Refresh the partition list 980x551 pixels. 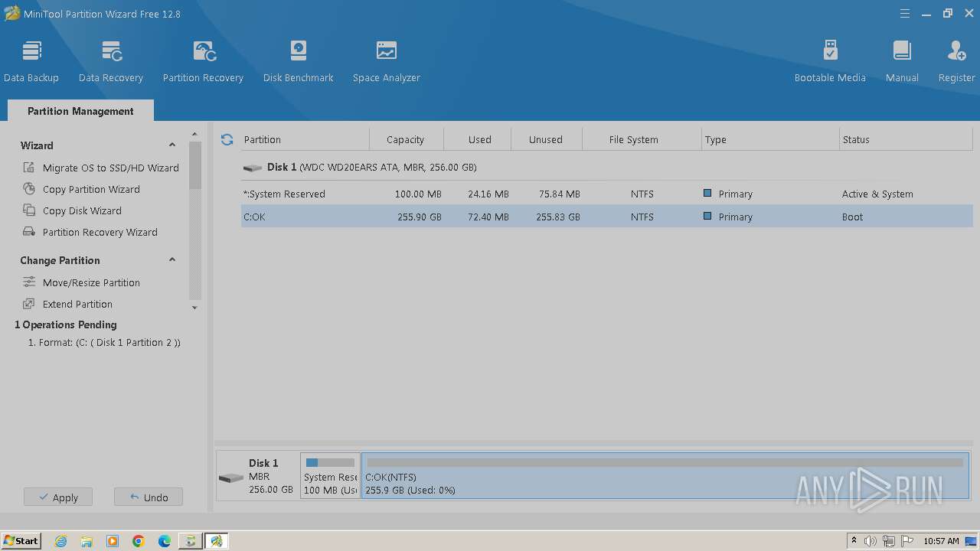[x=227, y=139]
